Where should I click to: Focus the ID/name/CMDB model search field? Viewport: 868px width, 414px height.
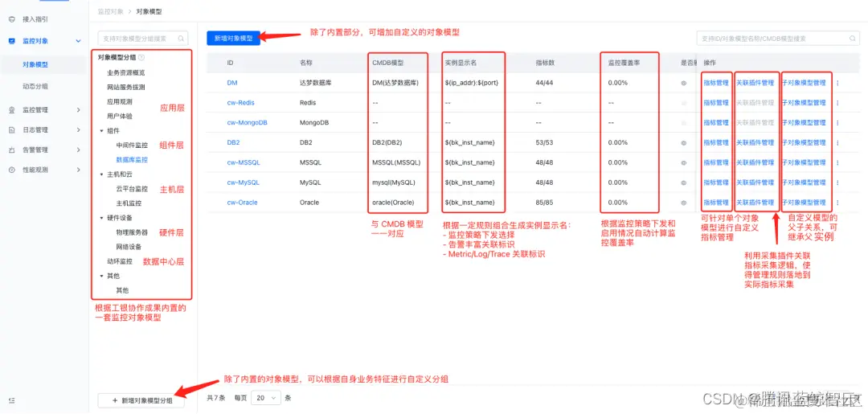tap(778, 39)
